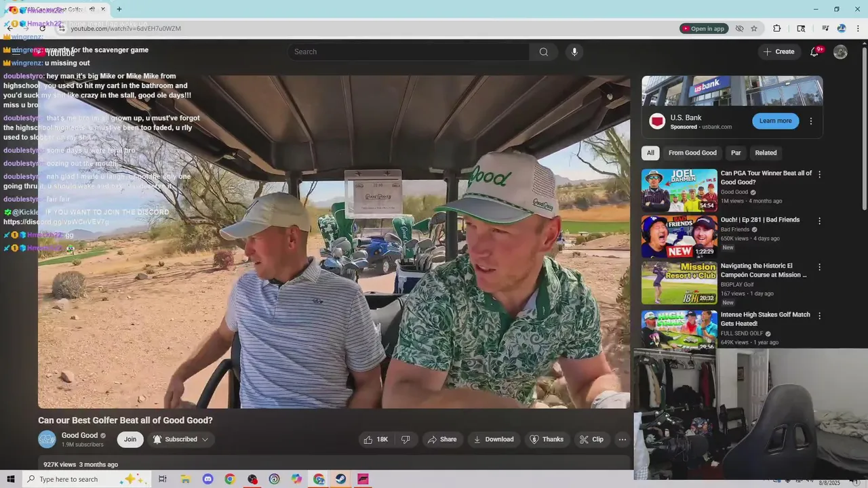
Task: Open Chrome Extensions puzzle icon
Action: [777, 28]
